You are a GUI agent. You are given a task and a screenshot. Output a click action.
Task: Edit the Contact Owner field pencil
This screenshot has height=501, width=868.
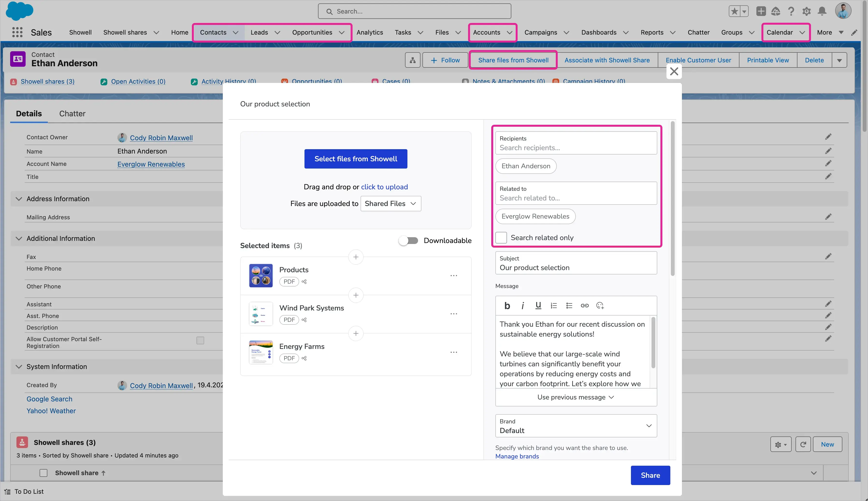(828, 137)
